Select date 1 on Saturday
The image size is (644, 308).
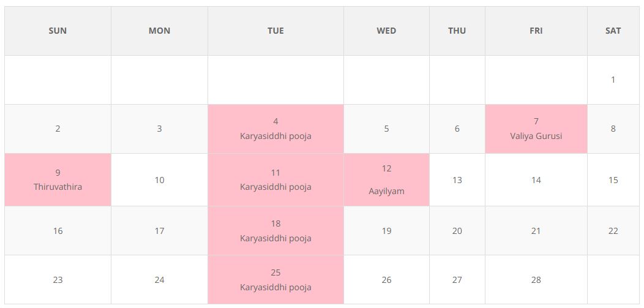(613, 80)
